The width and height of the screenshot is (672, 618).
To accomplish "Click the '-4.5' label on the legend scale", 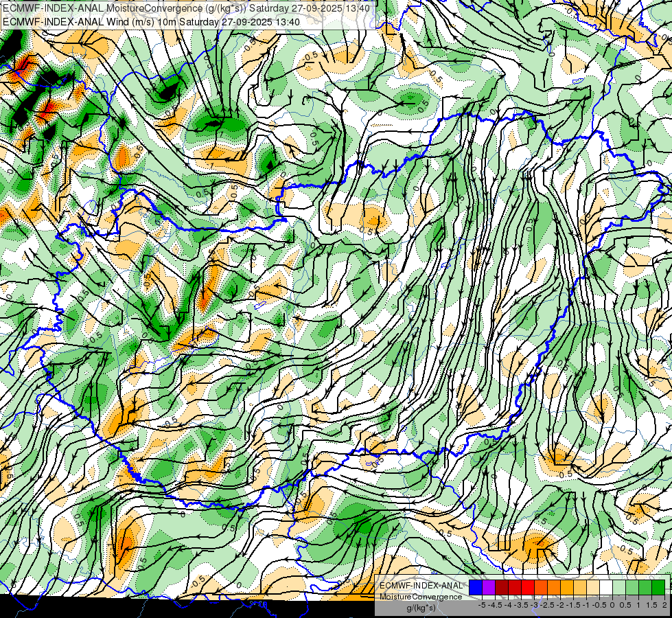I will point(495,605).
